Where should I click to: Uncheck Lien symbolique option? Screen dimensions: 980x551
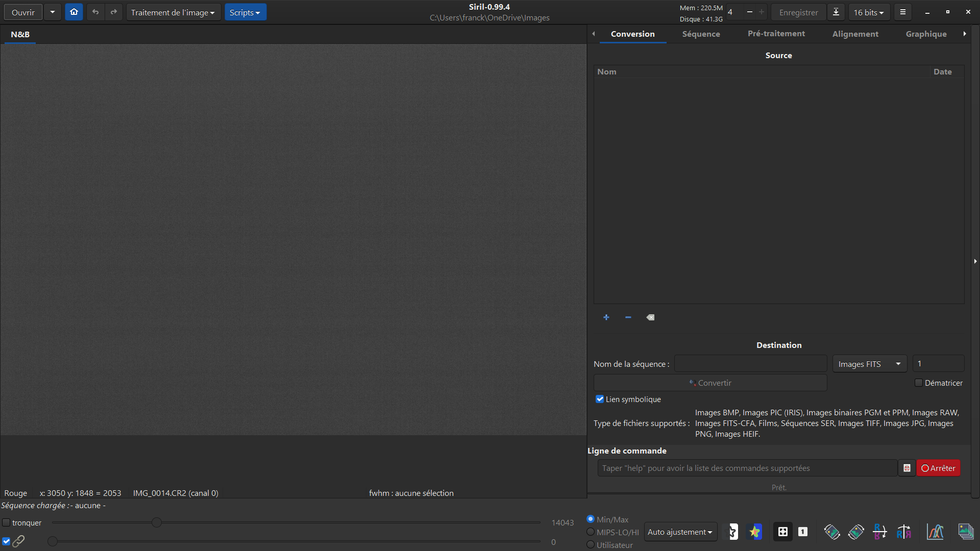point(600,399)
